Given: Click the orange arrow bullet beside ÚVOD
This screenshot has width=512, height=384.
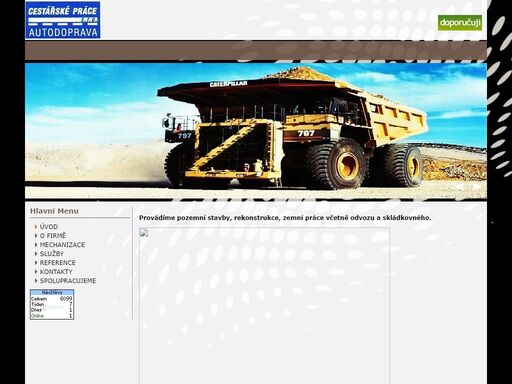Looking at the screenshot, I should click(x=36, y=227).
